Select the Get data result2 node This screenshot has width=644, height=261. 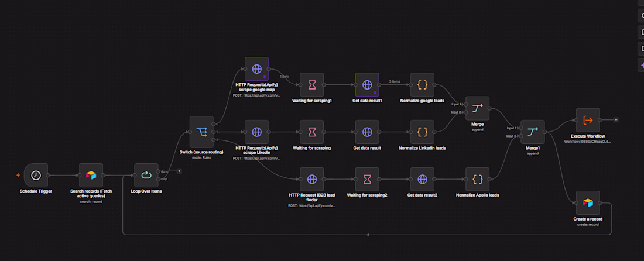click(x=422, y=179)
